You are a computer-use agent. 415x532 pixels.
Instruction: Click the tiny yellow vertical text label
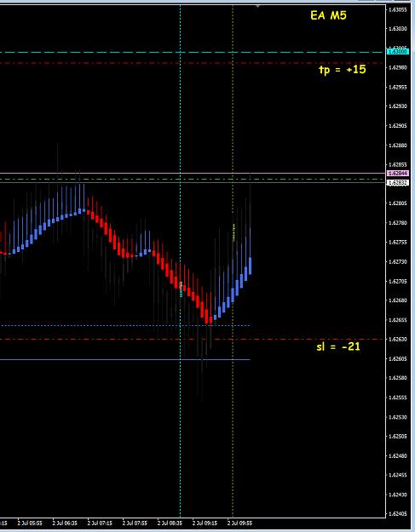pos(233,232)
